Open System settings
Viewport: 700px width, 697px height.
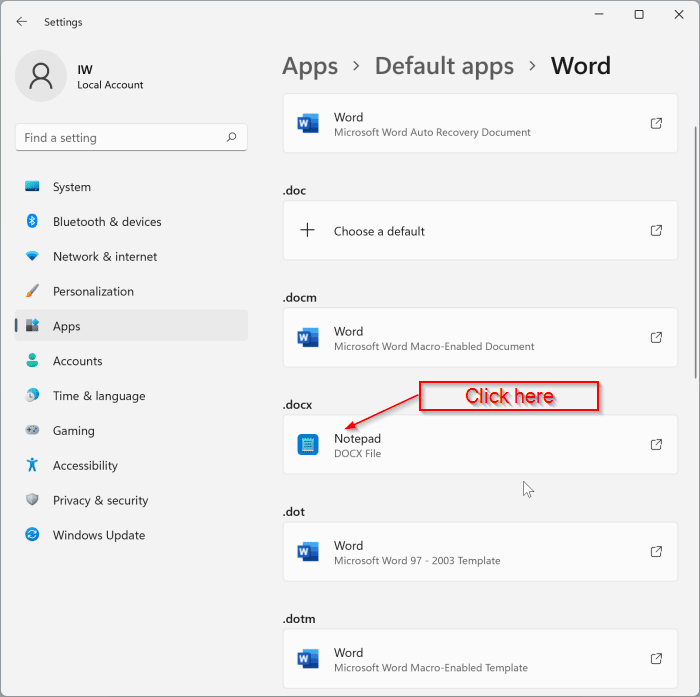tap(131, 187)
